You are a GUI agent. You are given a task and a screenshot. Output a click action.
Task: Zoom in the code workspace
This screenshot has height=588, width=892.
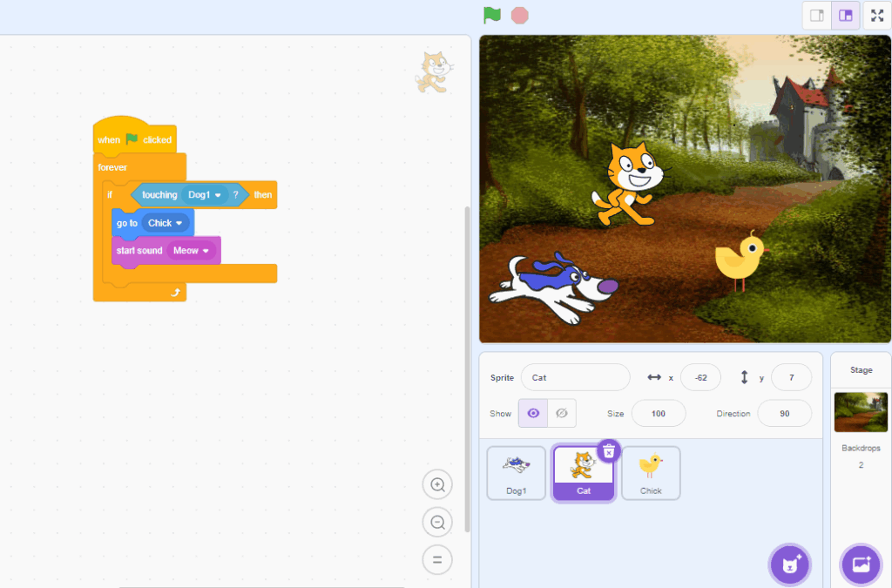[x=437, y=484]
